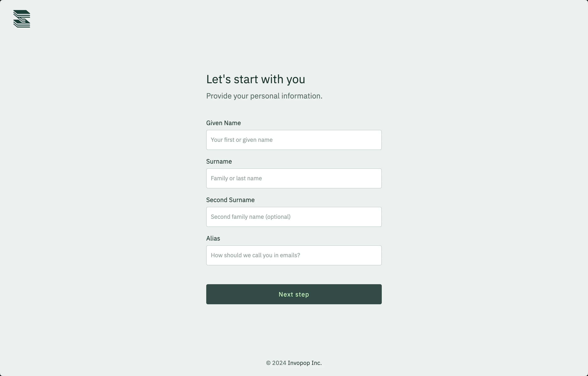Click the 'Second family name (optional)' placeholder
The width and height of the screenshot is (588, 376).
(x=250, y=217)
